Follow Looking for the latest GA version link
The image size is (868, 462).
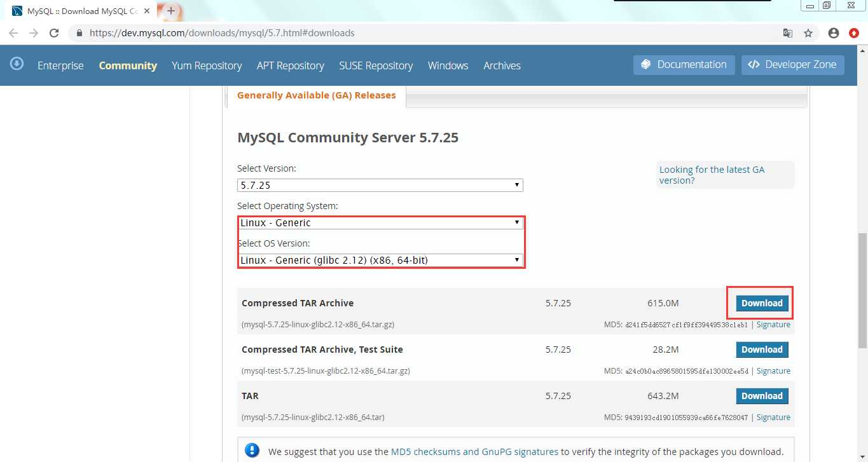pyautogui.click(x=712, y=175)
